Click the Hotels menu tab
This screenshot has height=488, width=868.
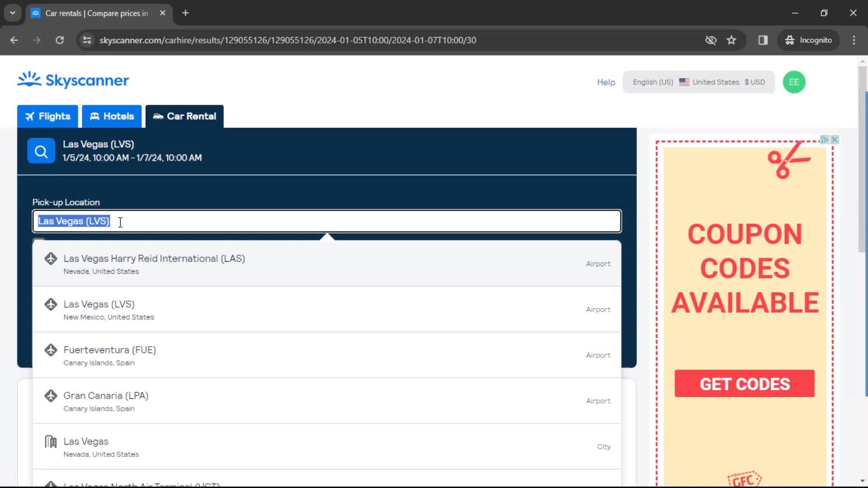(112, 116)
